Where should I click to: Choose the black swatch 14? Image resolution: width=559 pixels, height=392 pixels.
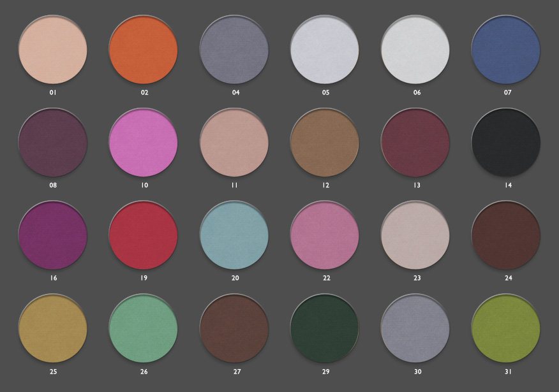tap(506, 143)
